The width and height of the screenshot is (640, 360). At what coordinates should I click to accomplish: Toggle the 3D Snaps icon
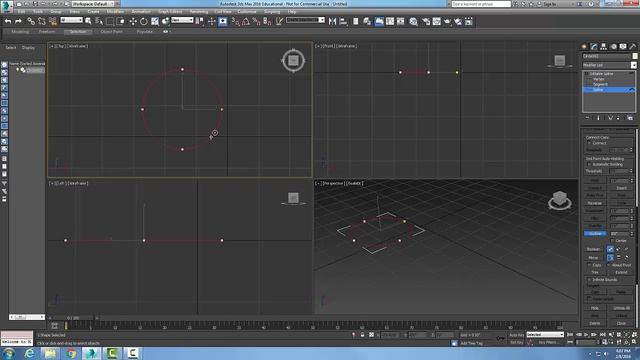click(235, 21)
